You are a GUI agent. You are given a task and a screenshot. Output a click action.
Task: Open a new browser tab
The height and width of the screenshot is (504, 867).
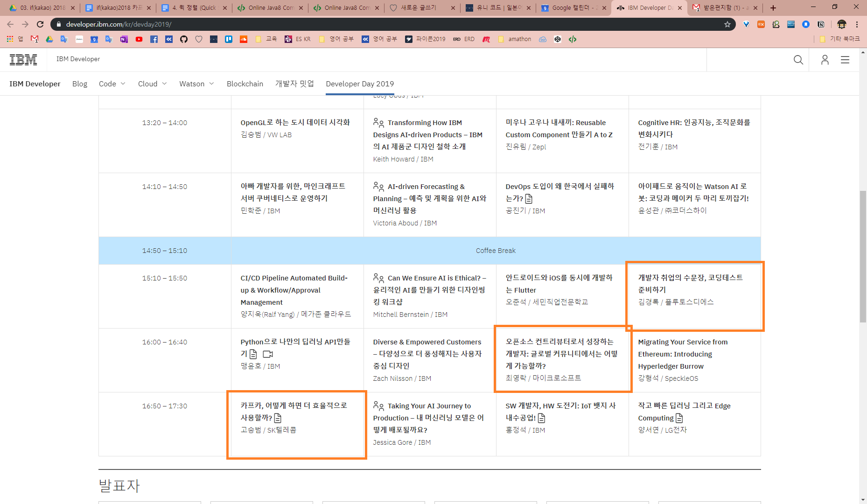(773, 8)
